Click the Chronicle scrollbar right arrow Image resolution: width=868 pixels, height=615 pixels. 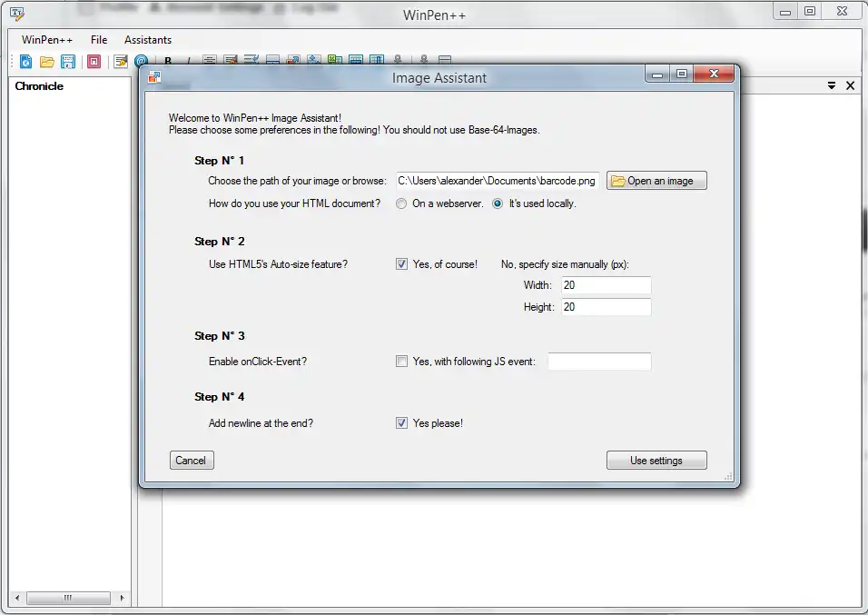122,598
